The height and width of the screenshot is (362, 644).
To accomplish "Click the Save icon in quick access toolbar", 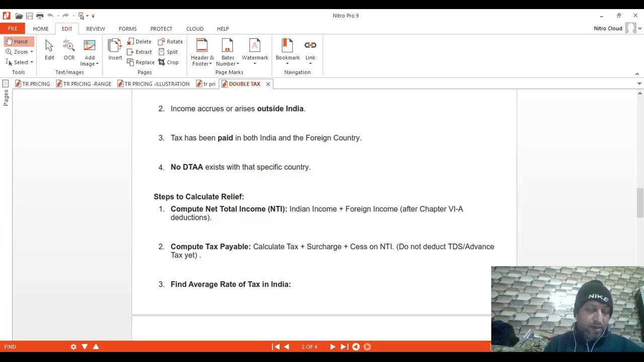I will pos(29,16).
